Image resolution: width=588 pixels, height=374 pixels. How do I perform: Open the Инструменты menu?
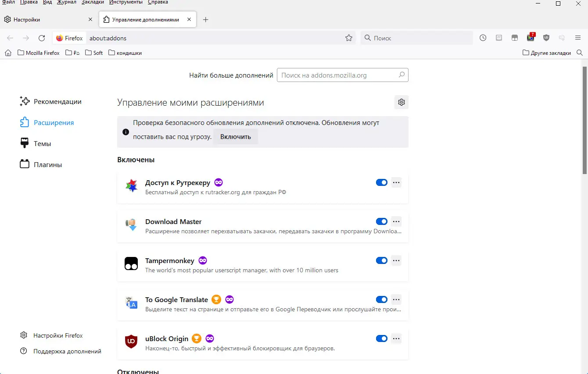point(125,2)
